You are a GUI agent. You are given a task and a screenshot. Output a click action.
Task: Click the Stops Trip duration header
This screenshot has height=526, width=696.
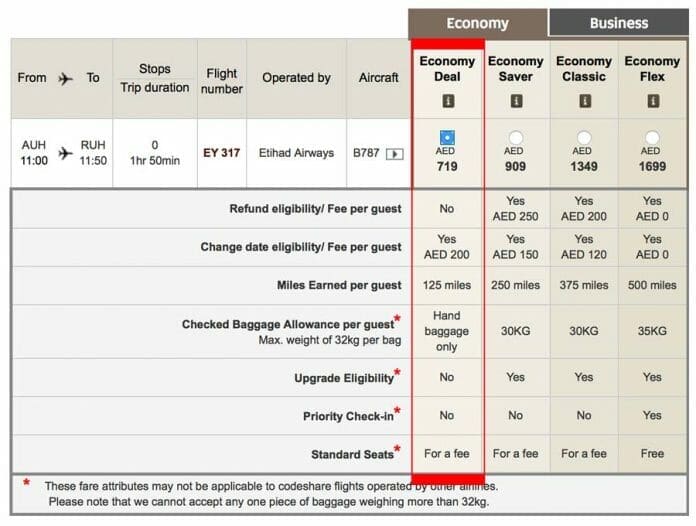(155, 78)
